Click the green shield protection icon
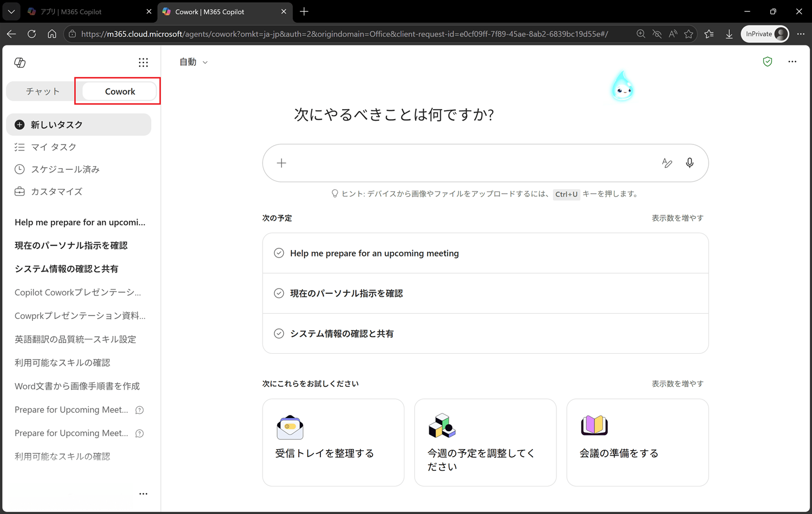This screenshot has height=514, width=812. (767, 62)
